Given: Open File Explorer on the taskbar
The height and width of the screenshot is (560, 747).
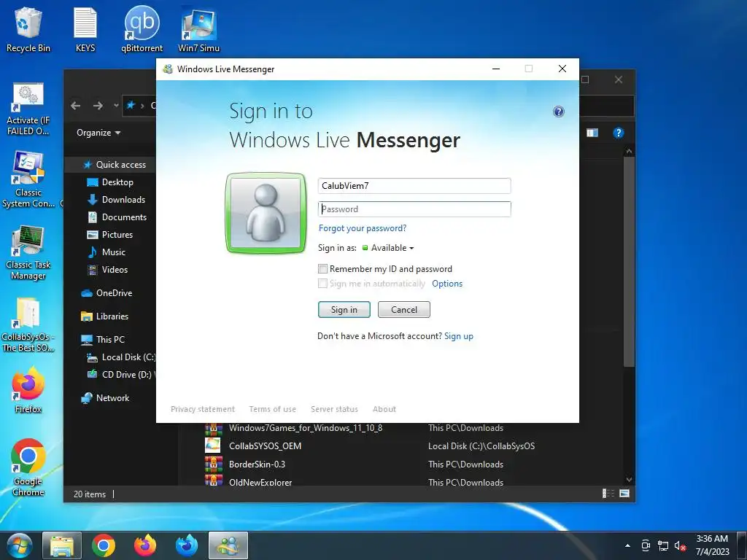Looking at the screenshot, I should coord(62,545).
